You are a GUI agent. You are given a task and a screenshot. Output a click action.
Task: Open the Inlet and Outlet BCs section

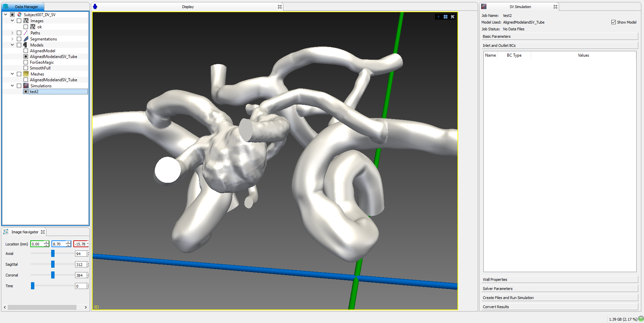tap(560, 46)
